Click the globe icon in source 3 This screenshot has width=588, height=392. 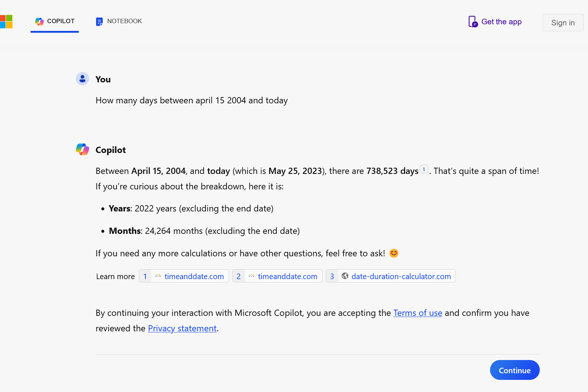[x=345, y=276]
